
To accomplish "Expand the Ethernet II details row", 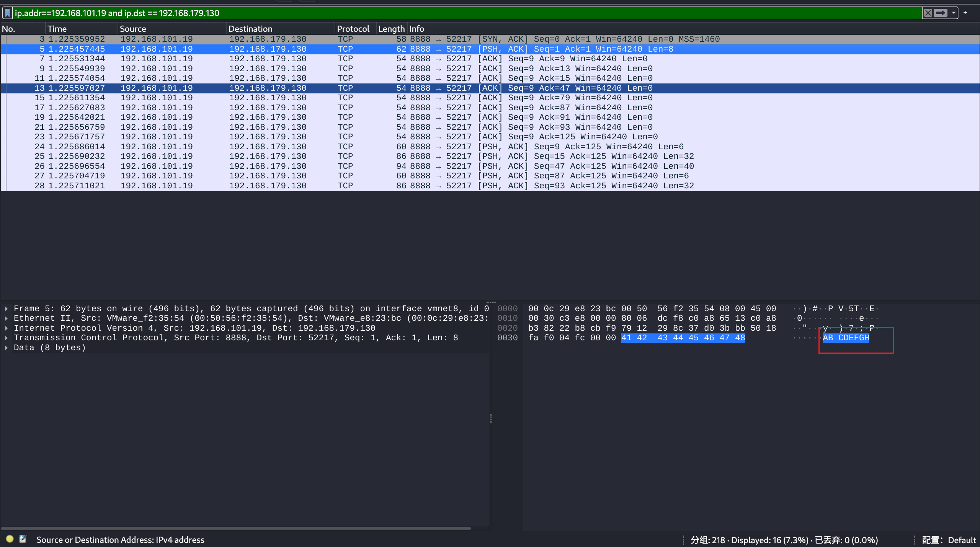I will click(7, 318).
